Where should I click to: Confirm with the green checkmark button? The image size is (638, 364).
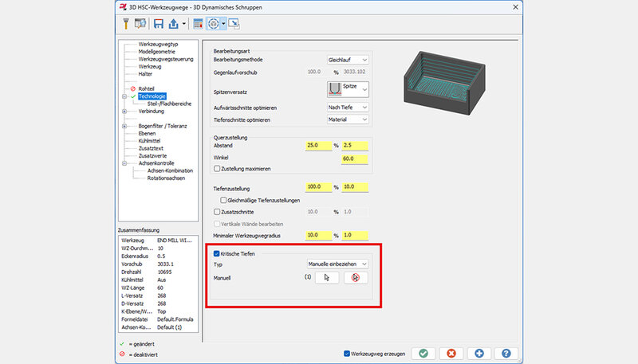(x=423, y=353)
